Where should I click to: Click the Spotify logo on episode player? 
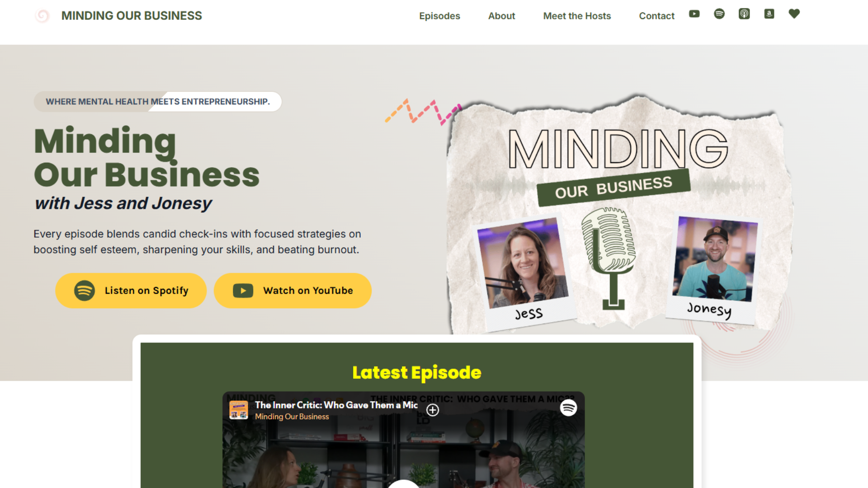(x=568, y=408)
